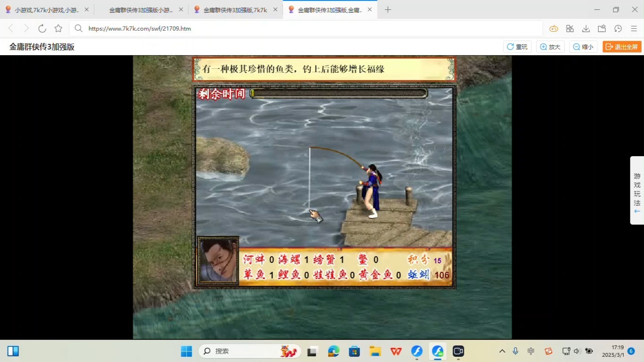Click the 缩小 zoom out button
This screenshot has width=644, height=362.
[x=583, y=47]
